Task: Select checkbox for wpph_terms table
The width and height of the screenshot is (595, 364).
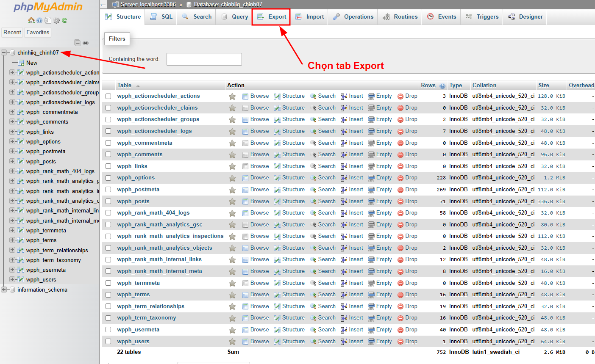Action: [x=108, y=295]
